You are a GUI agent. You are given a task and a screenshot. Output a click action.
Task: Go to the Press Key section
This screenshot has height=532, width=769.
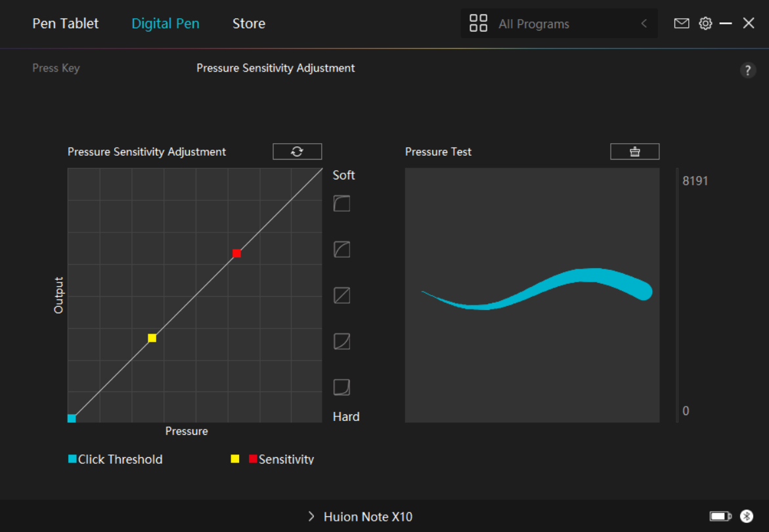pos(56,68)
